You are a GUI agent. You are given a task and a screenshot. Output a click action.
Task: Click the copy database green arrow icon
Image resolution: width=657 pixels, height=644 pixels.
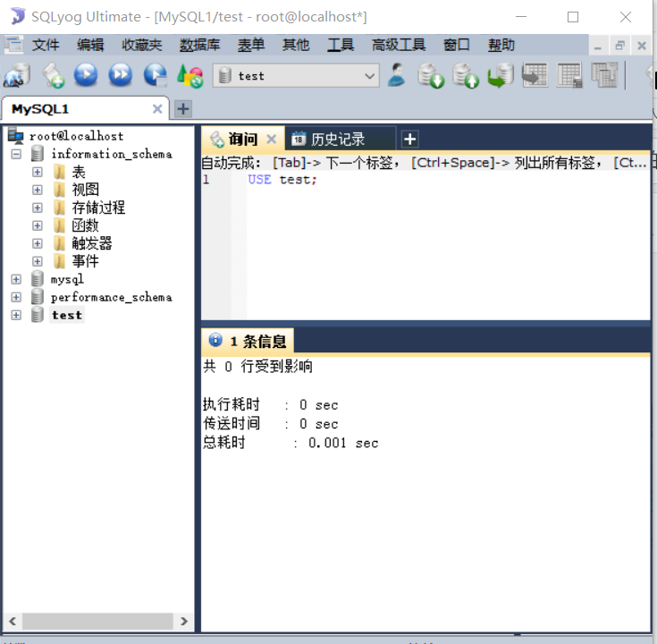pos(501,75)
